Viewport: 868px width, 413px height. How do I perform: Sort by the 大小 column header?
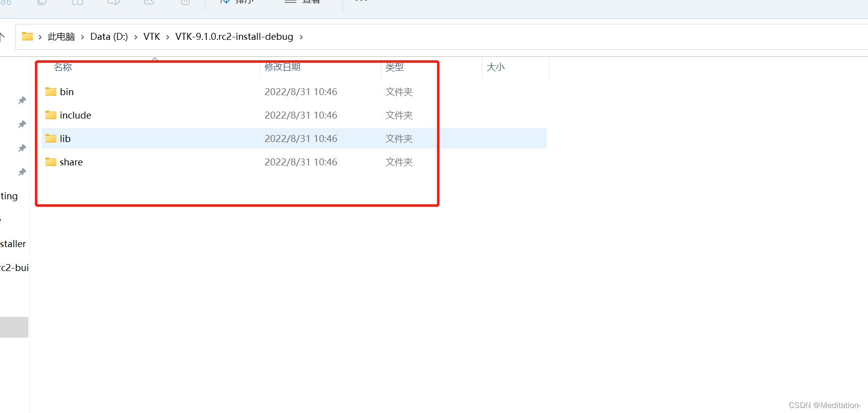[496, 67]
